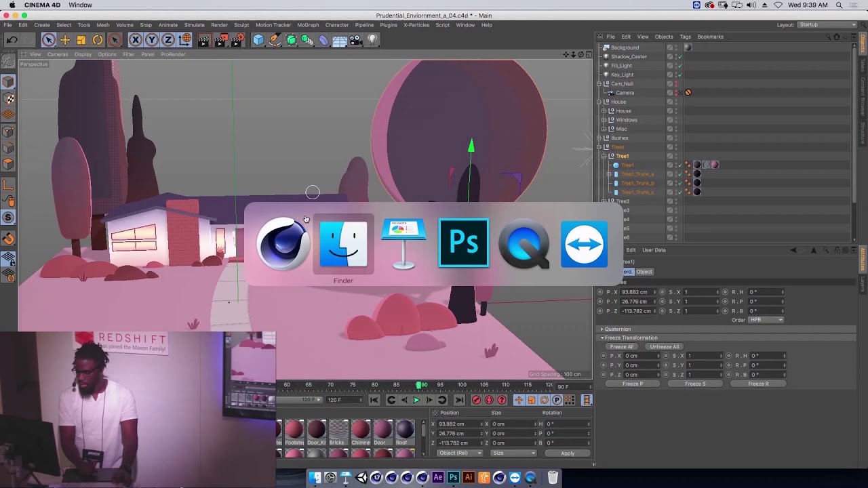Toggle the X axis lock
This screenshot has height=488, width=868.
pos(136,40)
